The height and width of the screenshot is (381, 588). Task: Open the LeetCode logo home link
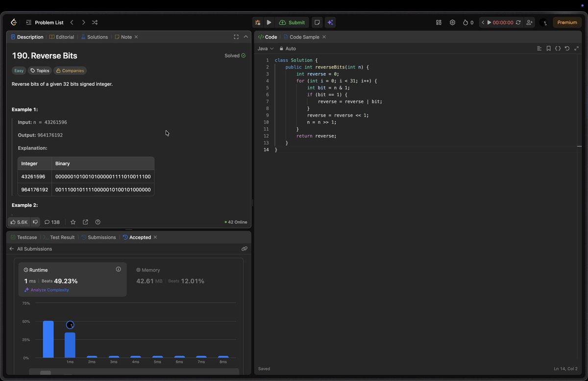click(x=14, y=23)
